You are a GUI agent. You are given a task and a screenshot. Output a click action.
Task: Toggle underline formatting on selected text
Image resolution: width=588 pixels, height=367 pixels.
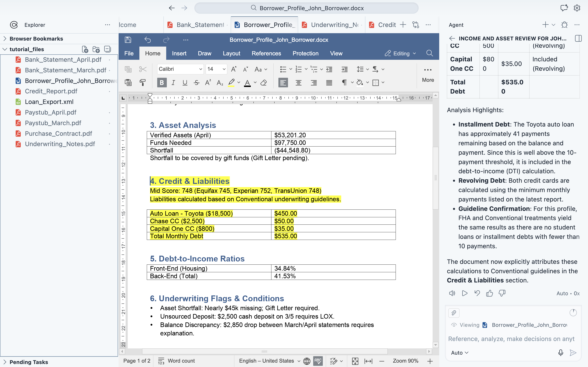pyautogui.click(x=185, y=83)
